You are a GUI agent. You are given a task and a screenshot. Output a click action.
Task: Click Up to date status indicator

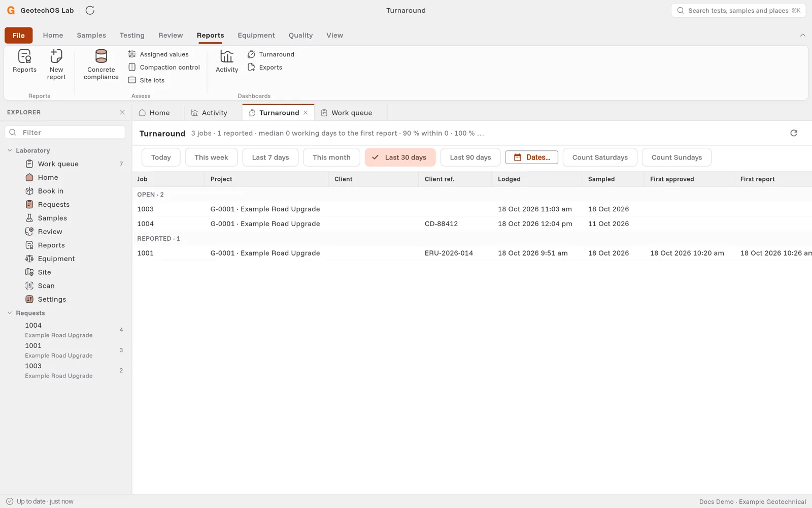[40, 501]
